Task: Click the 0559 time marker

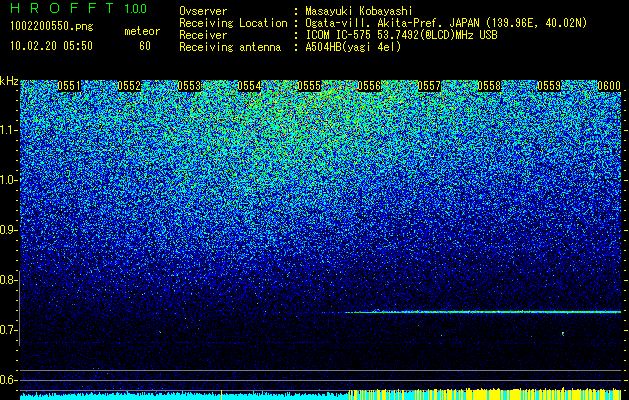Action: click(x=549, y=86)
